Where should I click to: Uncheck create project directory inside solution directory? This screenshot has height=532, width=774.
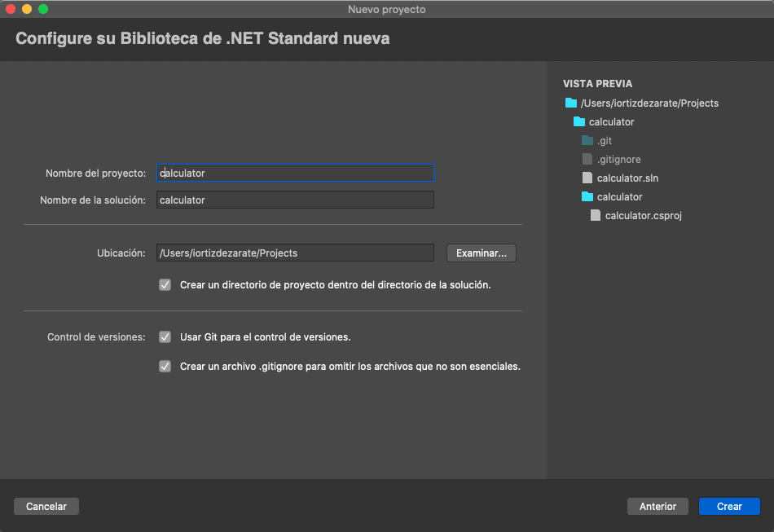pos(165,285)
